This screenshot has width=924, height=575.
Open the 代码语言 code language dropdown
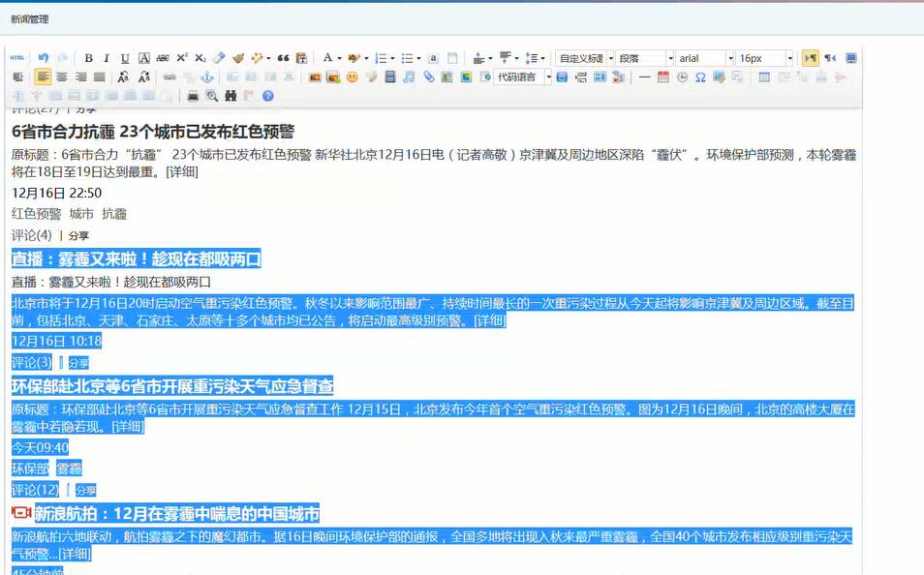(518, 78)
